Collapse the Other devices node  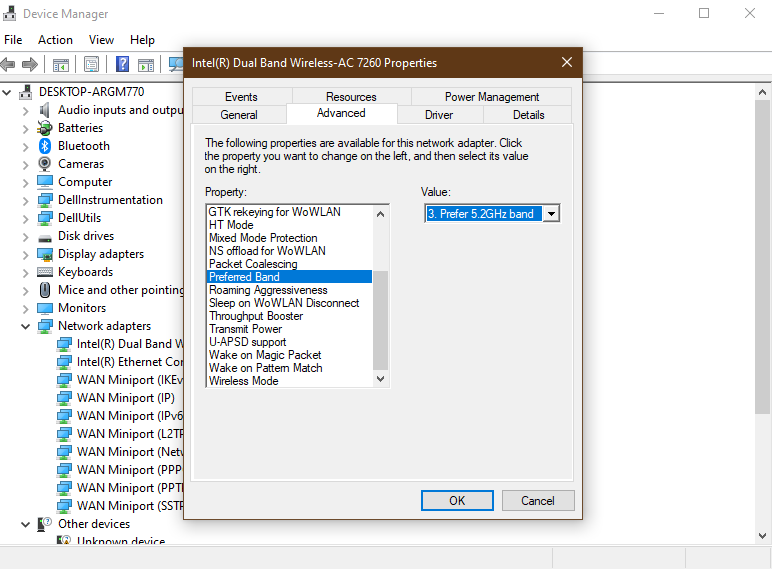pyautogui.click(x=26, y=524)
